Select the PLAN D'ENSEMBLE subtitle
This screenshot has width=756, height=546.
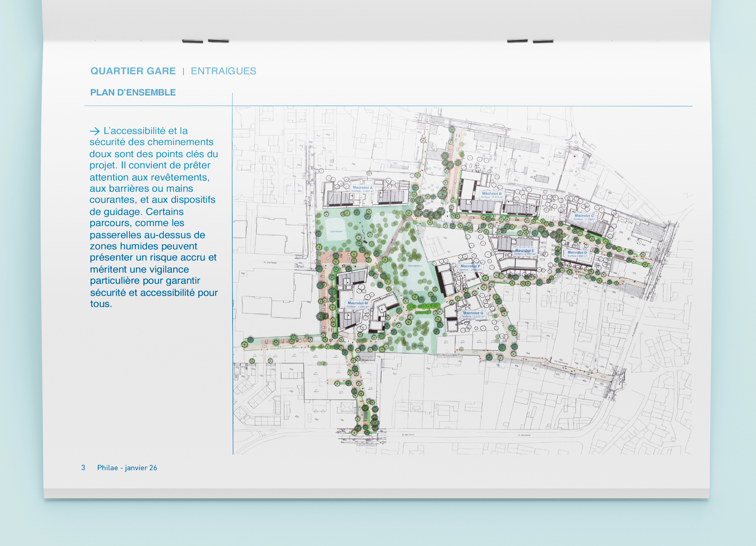pos(133,92)
